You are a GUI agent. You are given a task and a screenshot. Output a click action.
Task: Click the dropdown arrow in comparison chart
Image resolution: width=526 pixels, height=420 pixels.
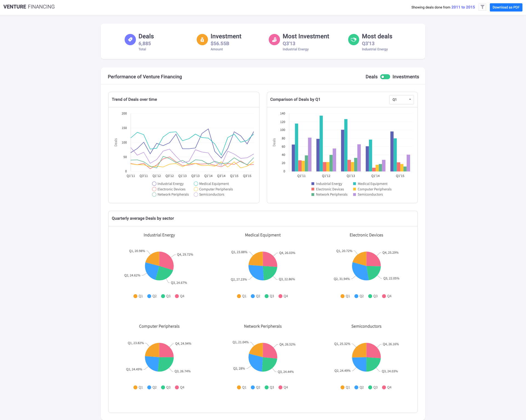(410, 99)
